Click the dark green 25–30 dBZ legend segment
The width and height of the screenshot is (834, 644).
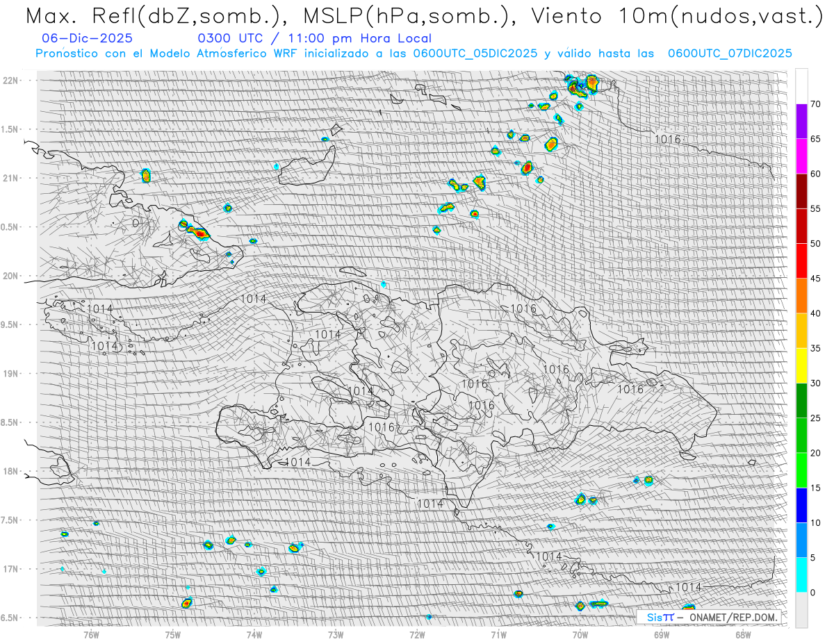(801, 400)
